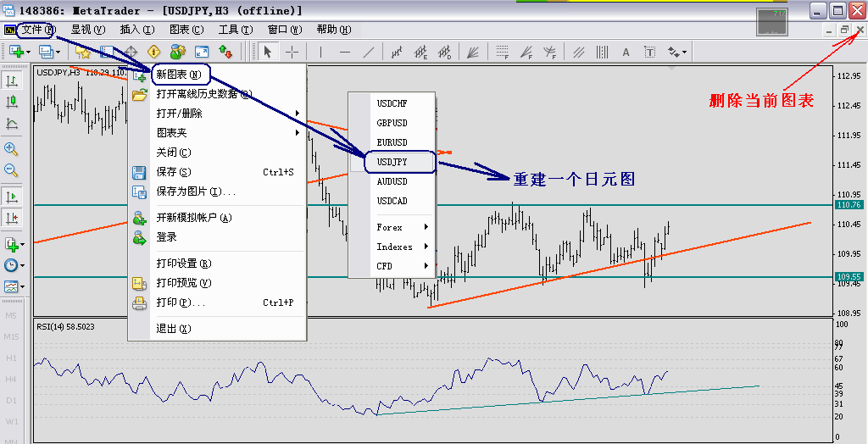The image size is (868, 444).
Task: Close the current chart window
Action: pyautogui.click(x=860, y=30)
